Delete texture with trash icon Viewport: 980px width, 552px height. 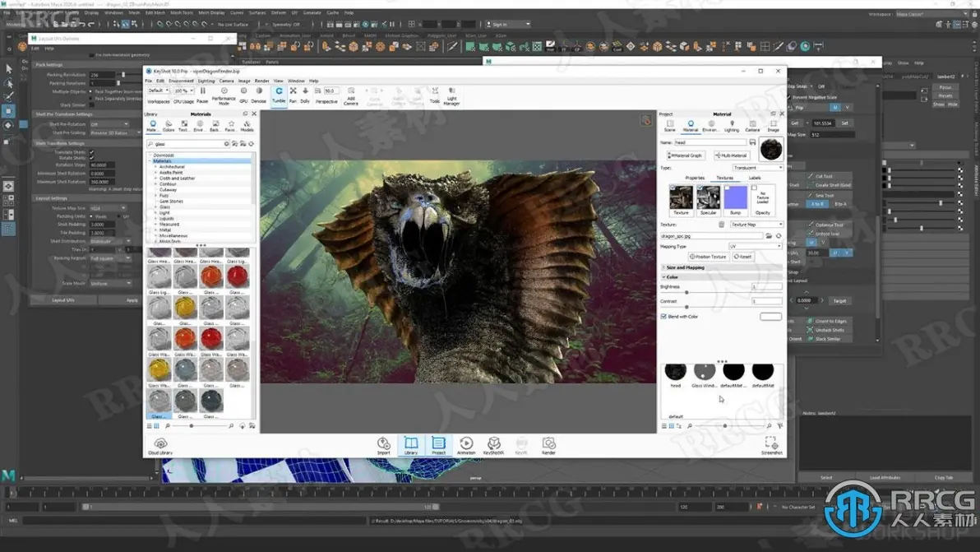pos(721,225)
